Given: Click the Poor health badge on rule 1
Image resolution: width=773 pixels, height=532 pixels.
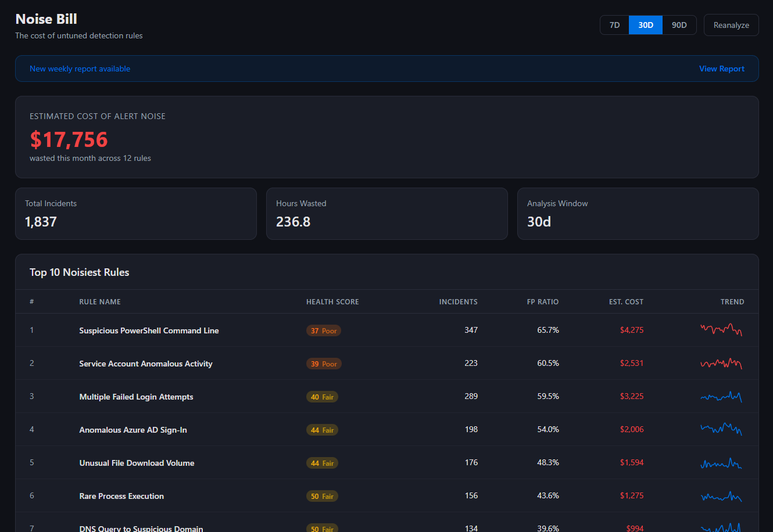Looking at the screenshot, I should click(x=323, y=330).
